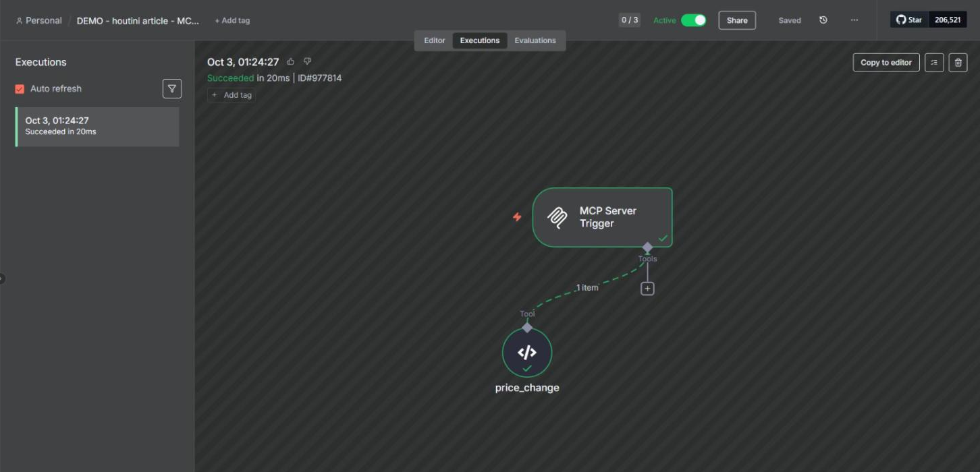
Task: Switch to the Editor tab
Action: click(x=435, y=40)
